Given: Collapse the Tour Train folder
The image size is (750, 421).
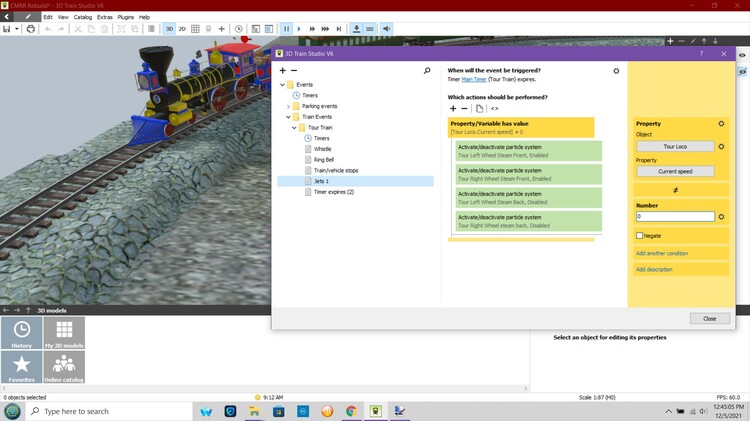Looking at the screenshot, I should click(296, 128).
